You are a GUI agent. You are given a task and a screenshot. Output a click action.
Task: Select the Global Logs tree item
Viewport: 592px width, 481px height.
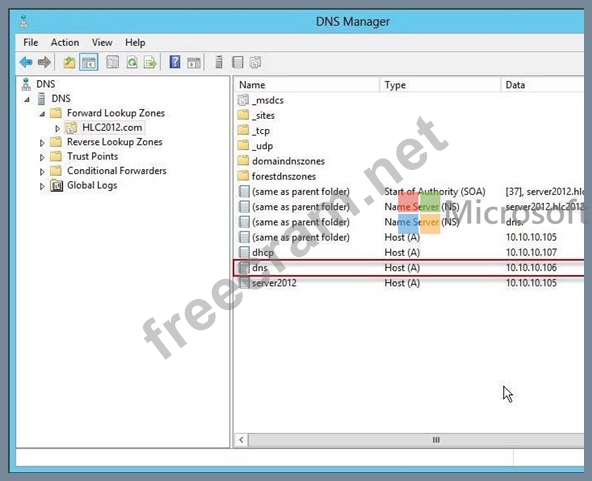point(92,185)
